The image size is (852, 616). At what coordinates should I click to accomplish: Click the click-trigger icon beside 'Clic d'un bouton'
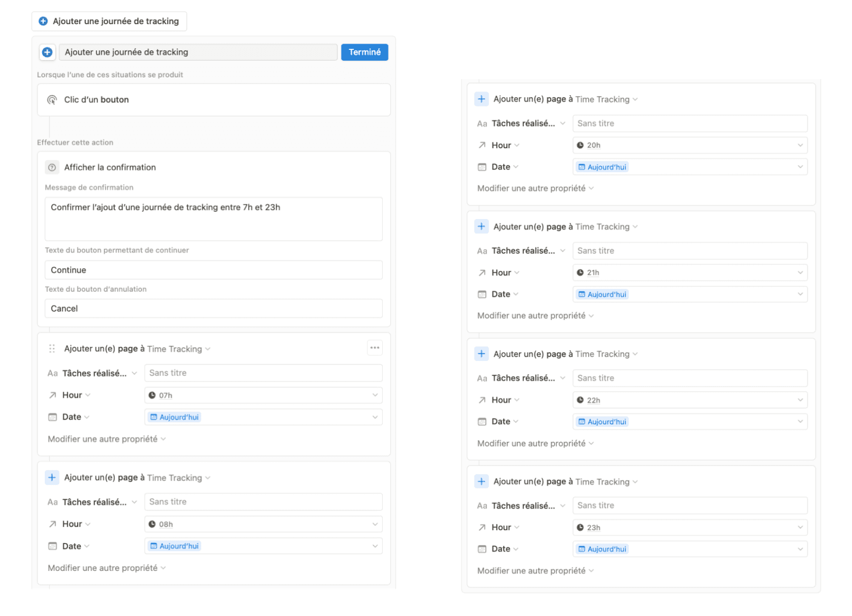(x=52, y=100)
